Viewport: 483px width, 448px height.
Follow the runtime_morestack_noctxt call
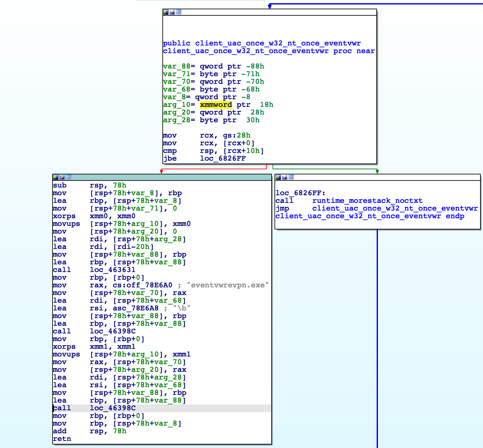[x=367, y=201]
